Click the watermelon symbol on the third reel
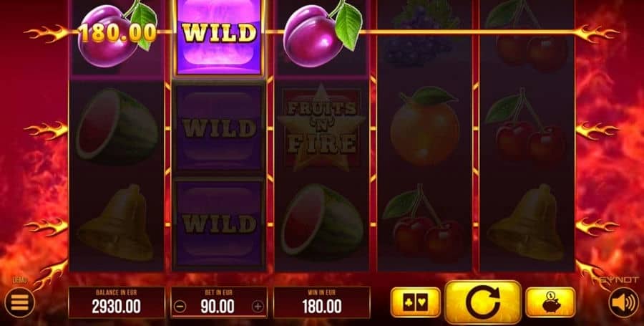This screenshot has height=326, width=644. point(322,221)
